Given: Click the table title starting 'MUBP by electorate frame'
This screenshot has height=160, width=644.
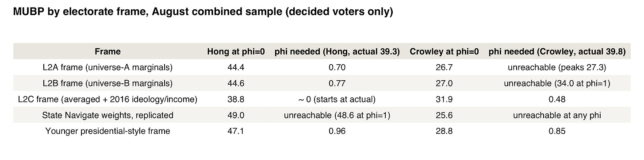Looking at the screenshot, I should click(x=203, y=12).
